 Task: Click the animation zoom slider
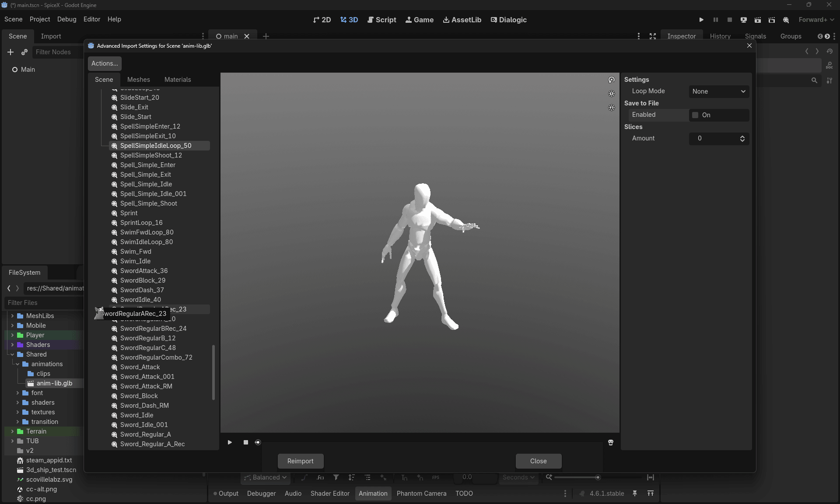pos(598,477)
